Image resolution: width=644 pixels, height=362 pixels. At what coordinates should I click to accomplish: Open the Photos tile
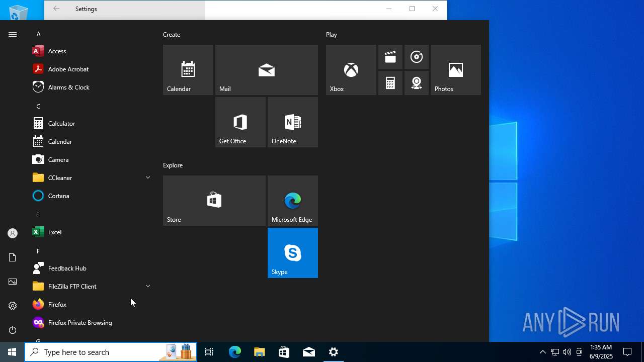tap(456, 70)
